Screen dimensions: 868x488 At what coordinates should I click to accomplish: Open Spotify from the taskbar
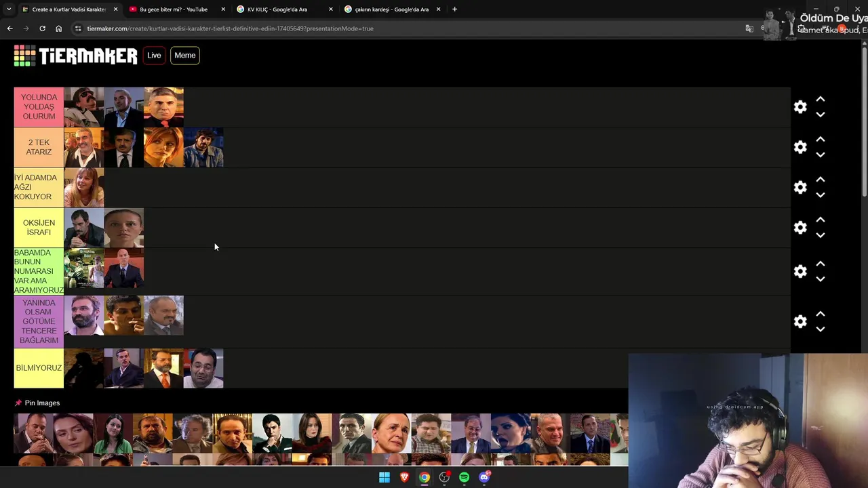click(x=464, y=477)
